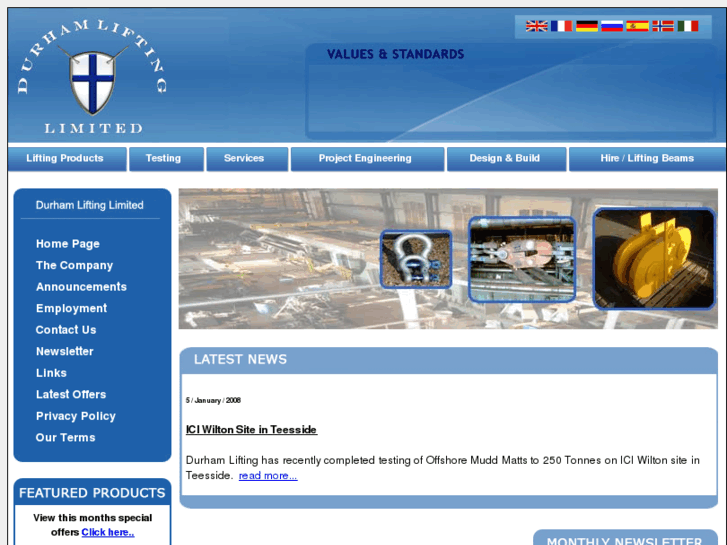Open Project Engineering in the nav bar

coord(367,159)
